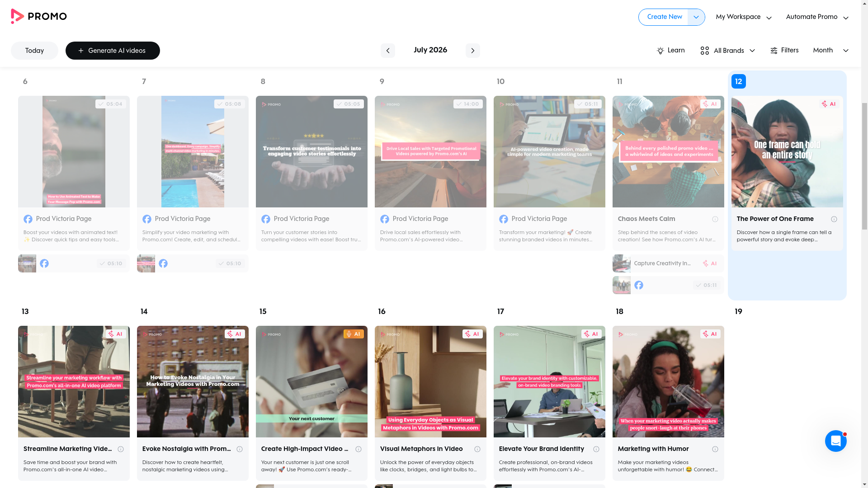Click Facebook icon on July 6 main card
This screenshot has height=488, width=868.
click(x=28, y=219)
